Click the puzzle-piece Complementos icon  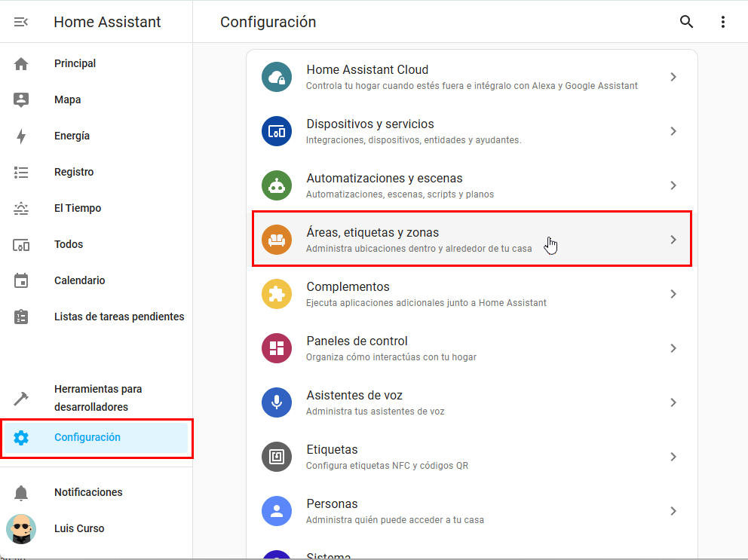pos(276,294)
